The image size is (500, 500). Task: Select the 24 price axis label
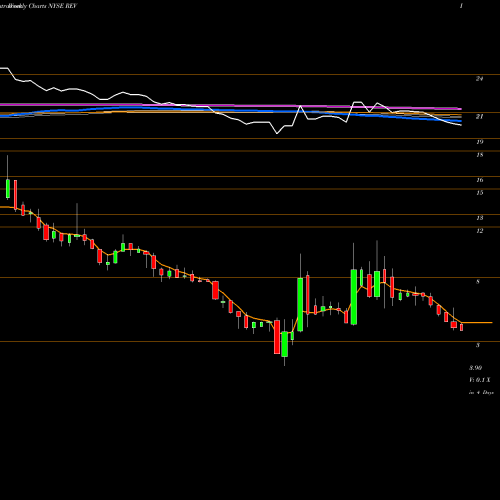pos(479,79)
